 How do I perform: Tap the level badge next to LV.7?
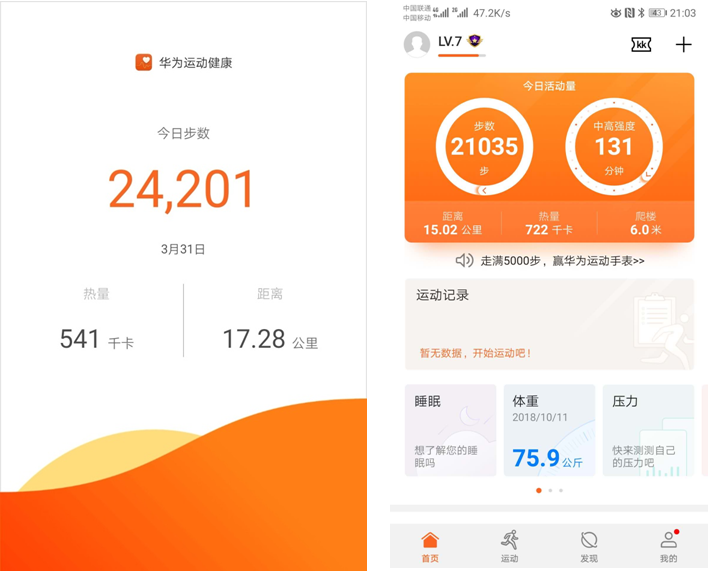(x=475, y=41)
